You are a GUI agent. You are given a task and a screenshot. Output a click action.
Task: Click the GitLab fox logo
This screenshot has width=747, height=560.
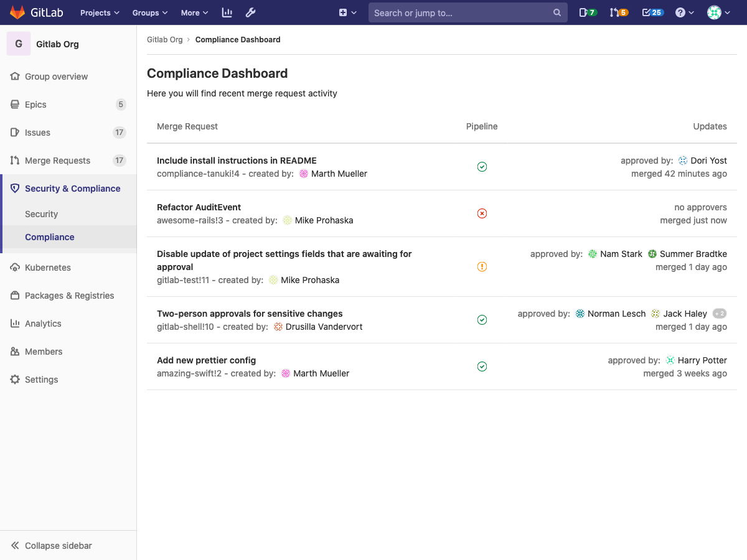[x=17, y=12]
